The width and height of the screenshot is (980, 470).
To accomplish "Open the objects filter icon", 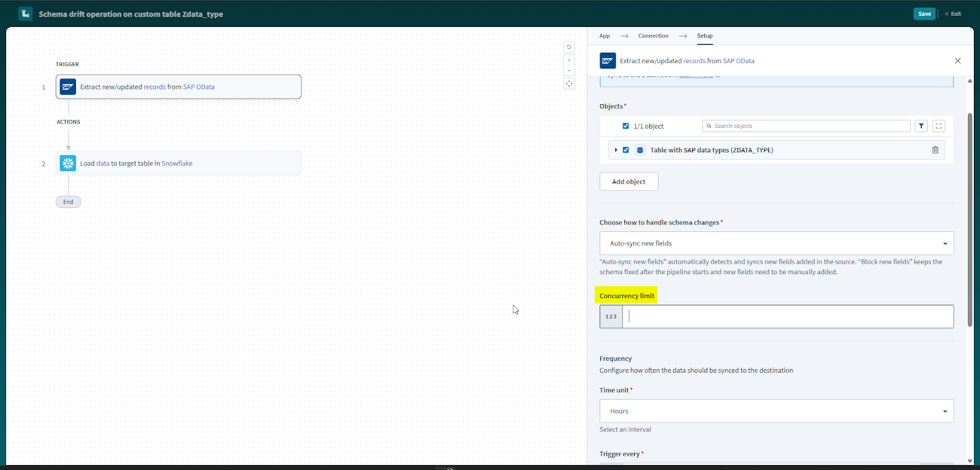I will click(921, 126).
